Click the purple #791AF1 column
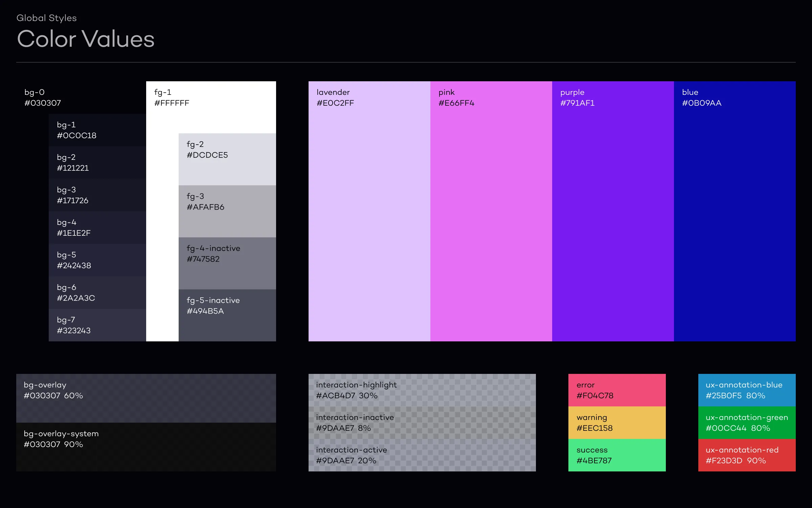 612,210
